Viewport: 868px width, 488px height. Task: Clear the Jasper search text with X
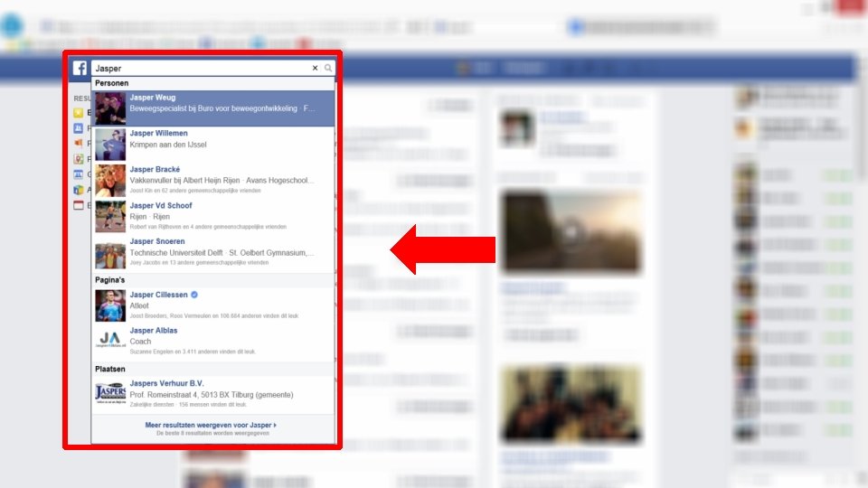[x=315, y=68]
